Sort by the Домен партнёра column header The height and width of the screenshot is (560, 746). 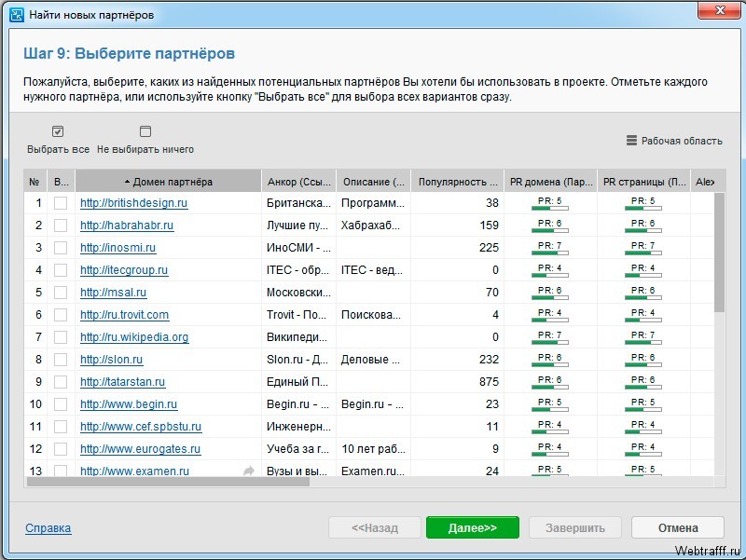tap(168, 182)
